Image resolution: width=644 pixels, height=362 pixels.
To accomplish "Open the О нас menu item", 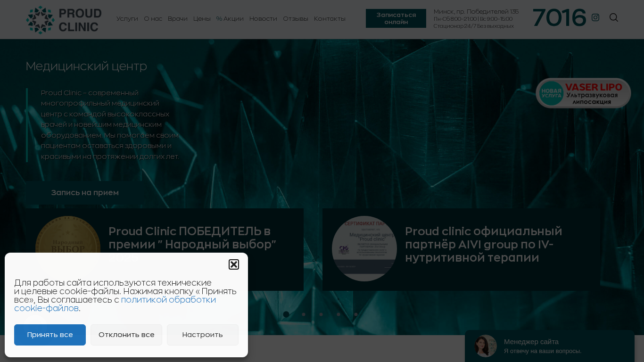I will (x=153, y=18).
